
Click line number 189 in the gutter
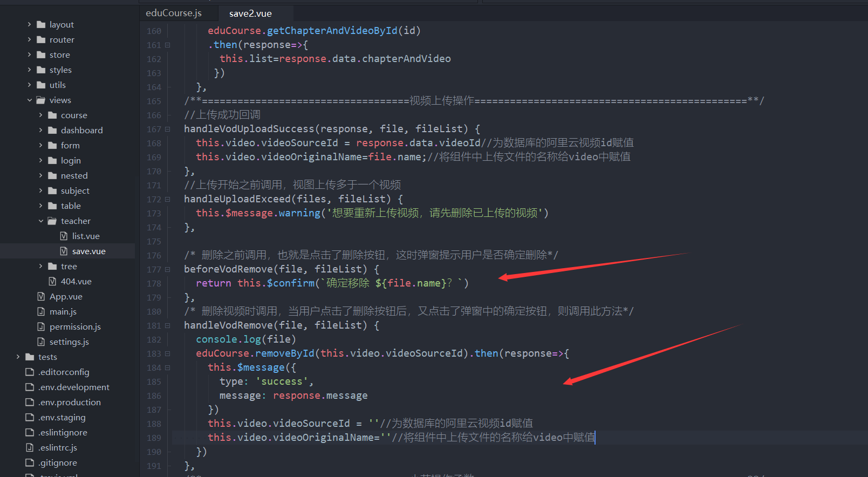coord(154,438)
